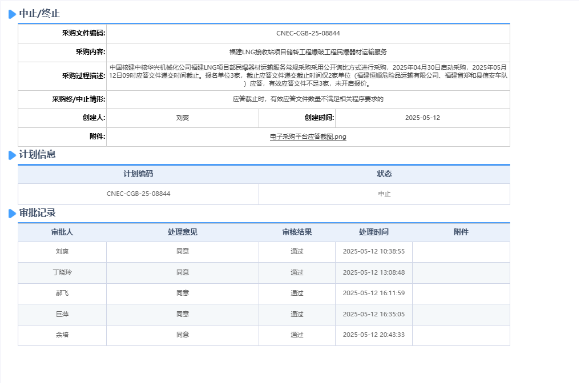Open the .png attachment link

(x=308, y=137)
